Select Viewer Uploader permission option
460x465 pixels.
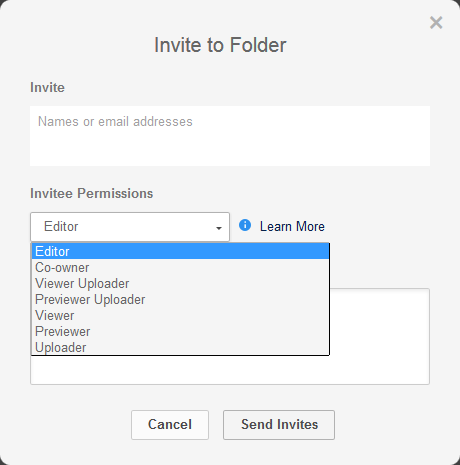[x=180, y=283]
